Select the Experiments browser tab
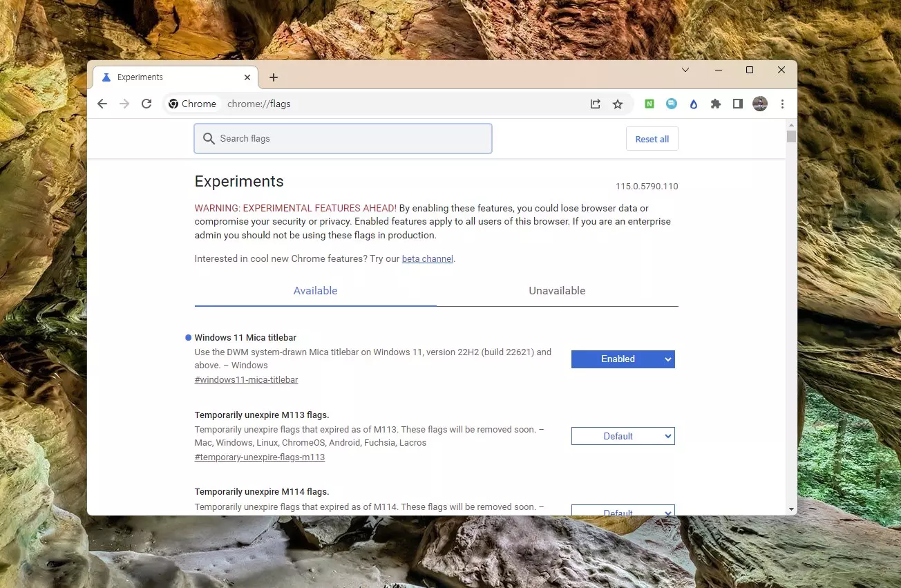 (x=175, y=77)
